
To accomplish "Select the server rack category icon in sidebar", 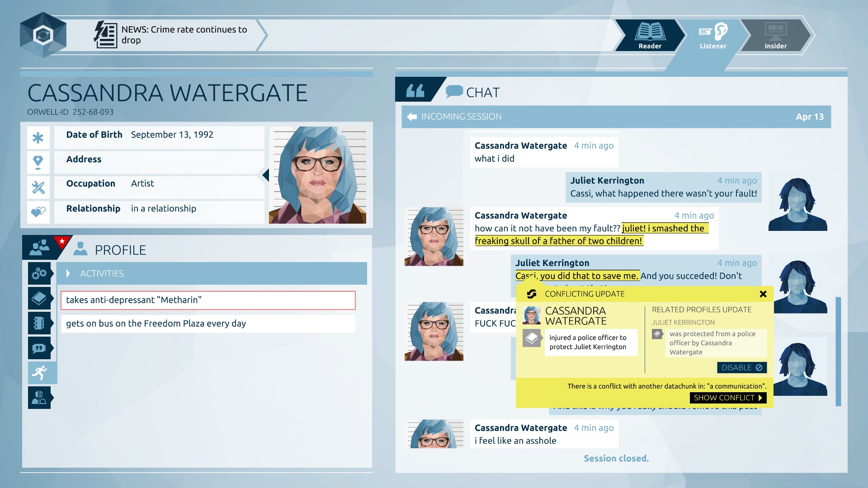I will pyautogui.click(x=39, y=323).
